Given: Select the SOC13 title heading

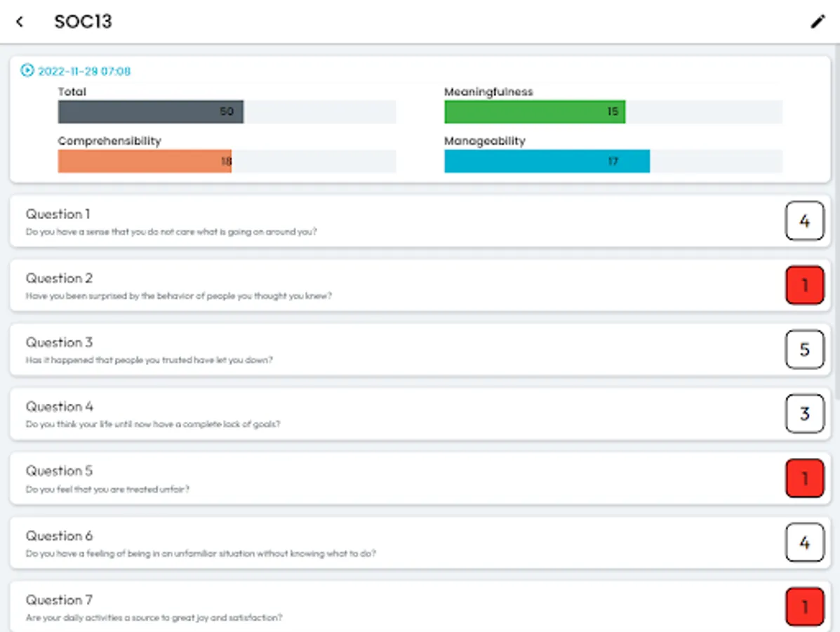Looking at the screenshot, I should [x=82, y=22].
